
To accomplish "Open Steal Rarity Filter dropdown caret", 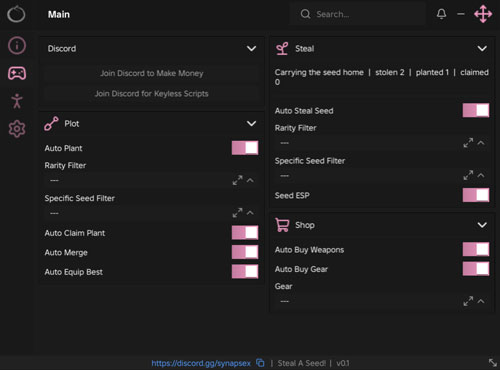I will coord(481,143).
